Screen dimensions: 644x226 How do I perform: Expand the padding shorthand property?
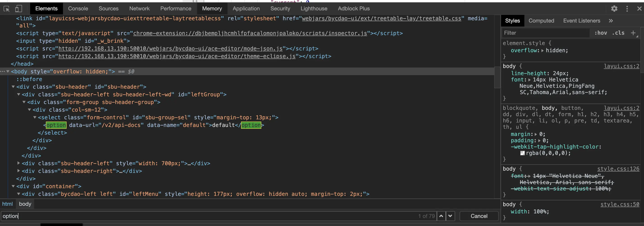click(x=539, y=141)
